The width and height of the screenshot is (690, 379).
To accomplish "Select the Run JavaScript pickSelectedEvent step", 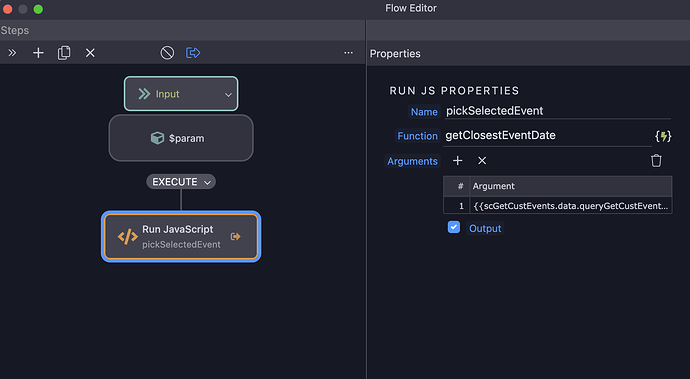I will click(x=181, y=236).
